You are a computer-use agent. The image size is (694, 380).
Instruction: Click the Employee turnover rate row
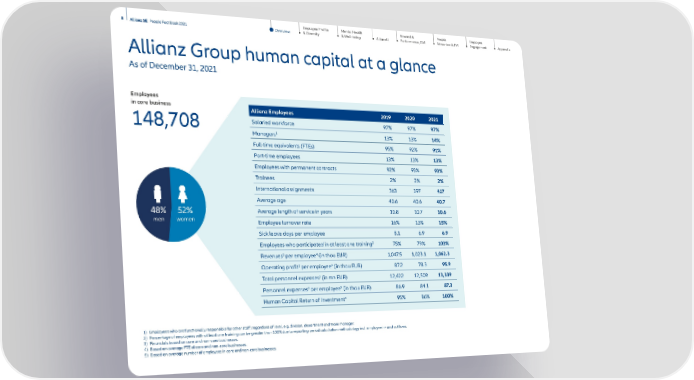pos(355,223)
